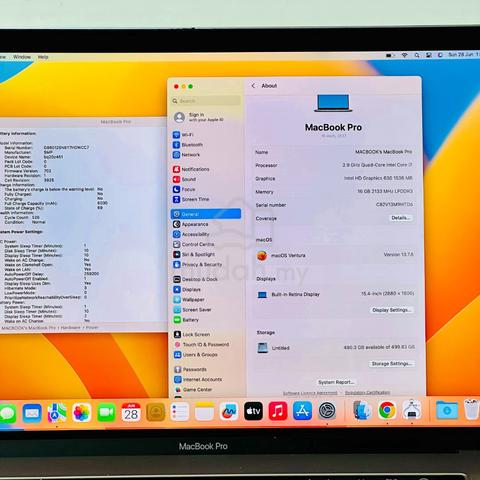Open Google Chrome from the Dock
The image size is (480, 480).
point(387,411)
